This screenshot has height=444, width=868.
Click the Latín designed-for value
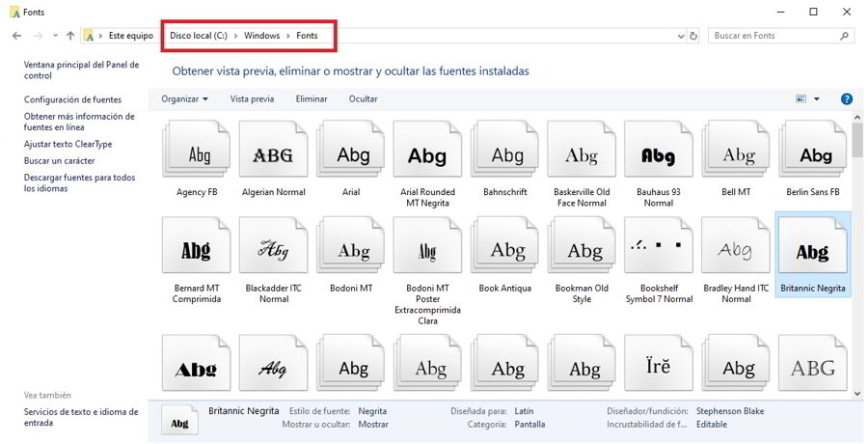click(x=524, y=411)
